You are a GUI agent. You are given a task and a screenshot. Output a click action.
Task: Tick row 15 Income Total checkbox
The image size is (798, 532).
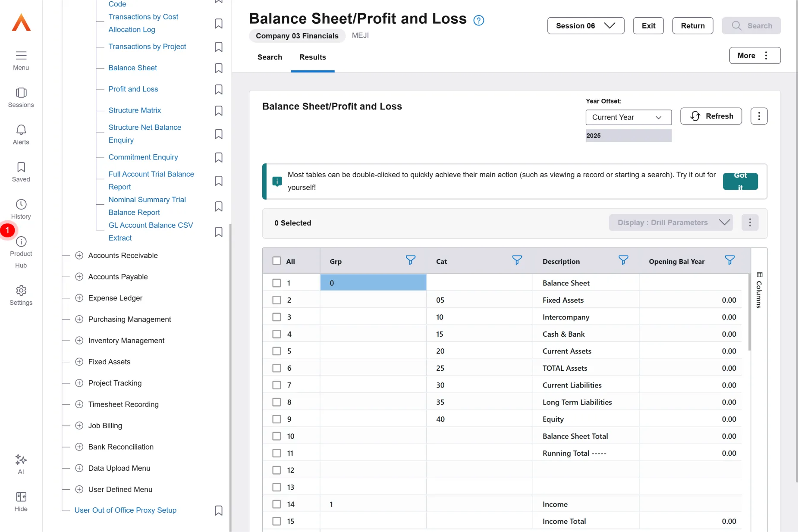276,521
